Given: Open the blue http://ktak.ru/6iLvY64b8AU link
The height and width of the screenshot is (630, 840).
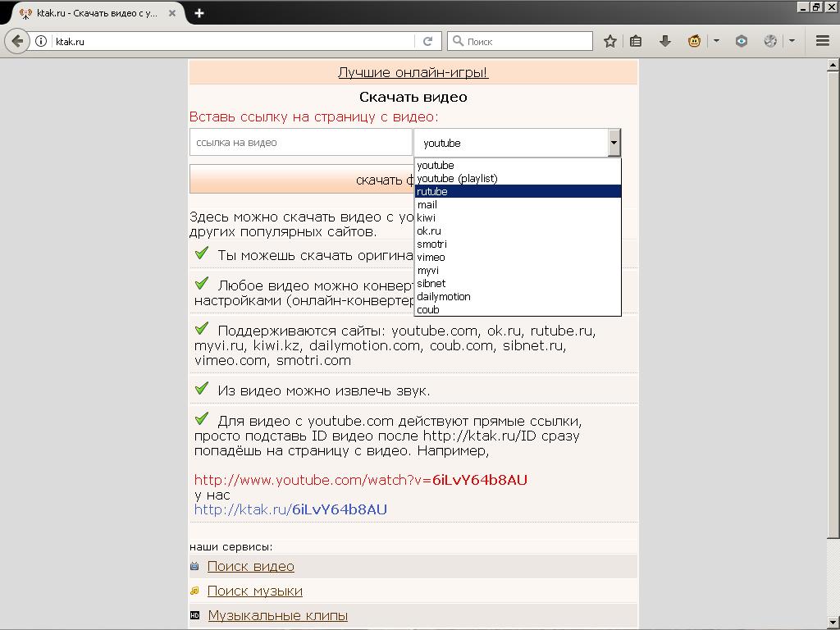Looking at the screenshot, I should [290, 509].
